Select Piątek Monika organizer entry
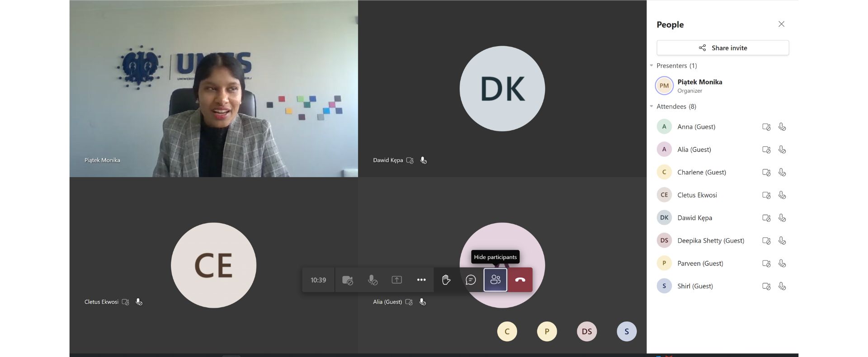868x357 pixels. point(699,85)
